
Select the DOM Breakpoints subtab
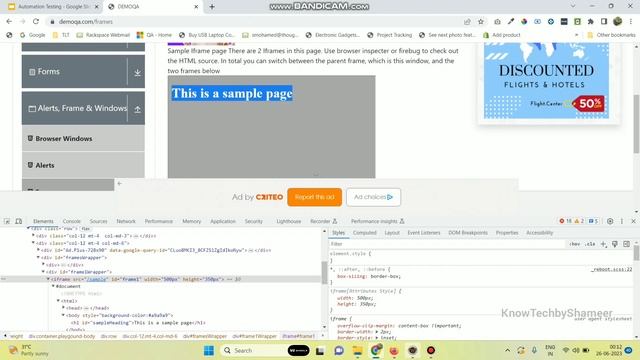468,233
